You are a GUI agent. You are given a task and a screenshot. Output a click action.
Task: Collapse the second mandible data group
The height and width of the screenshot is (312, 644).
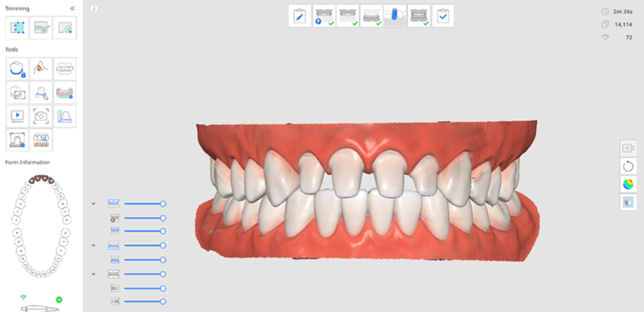93,245
